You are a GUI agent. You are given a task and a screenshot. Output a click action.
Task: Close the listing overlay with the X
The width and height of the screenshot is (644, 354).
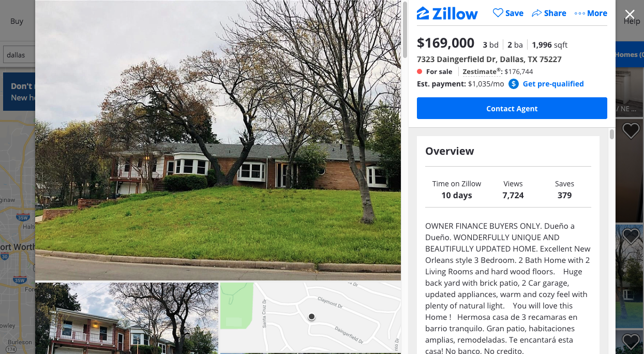(630, 14)
